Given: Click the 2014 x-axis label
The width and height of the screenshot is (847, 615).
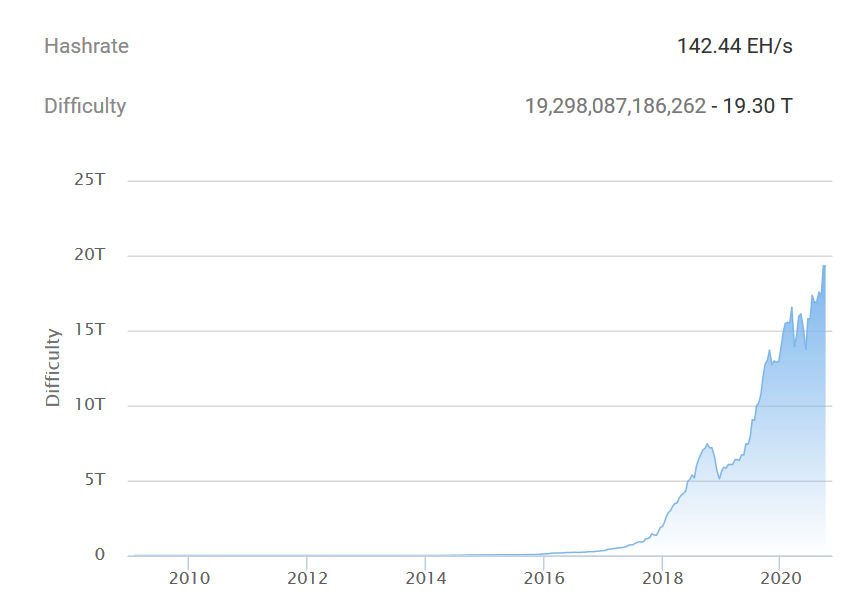Looking at the screenshot, I should (x=427, y=578).
